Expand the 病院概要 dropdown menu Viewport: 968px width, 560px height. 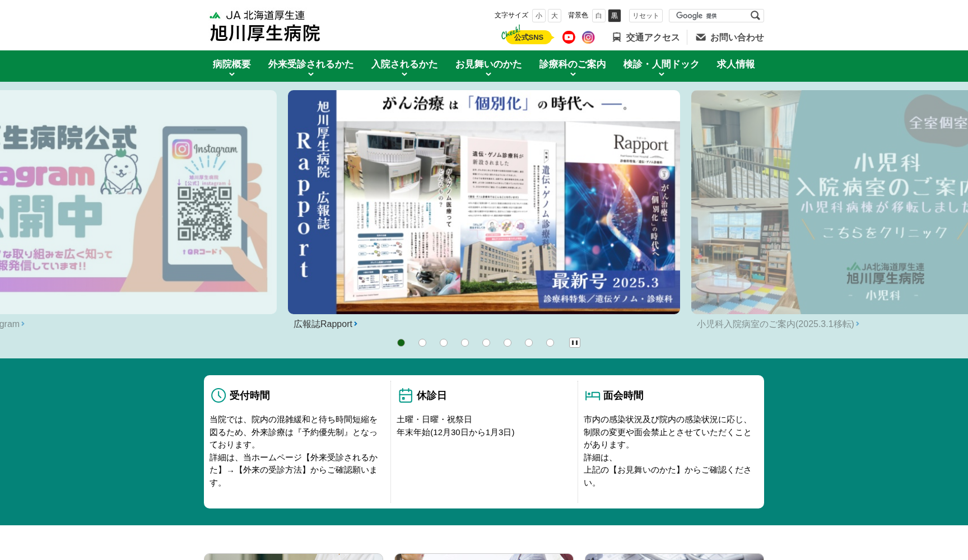point(230,65)
